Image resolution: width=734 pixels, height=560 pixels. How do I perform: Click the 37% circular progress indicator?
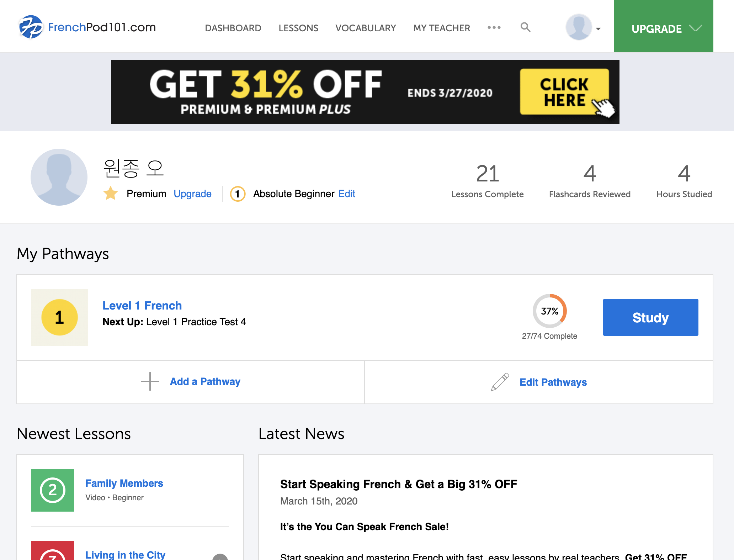coord(549,311)
